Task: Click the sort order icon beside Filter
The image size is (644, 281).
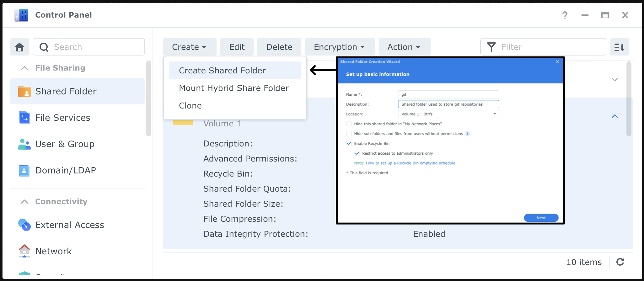Action: [619, 47]
